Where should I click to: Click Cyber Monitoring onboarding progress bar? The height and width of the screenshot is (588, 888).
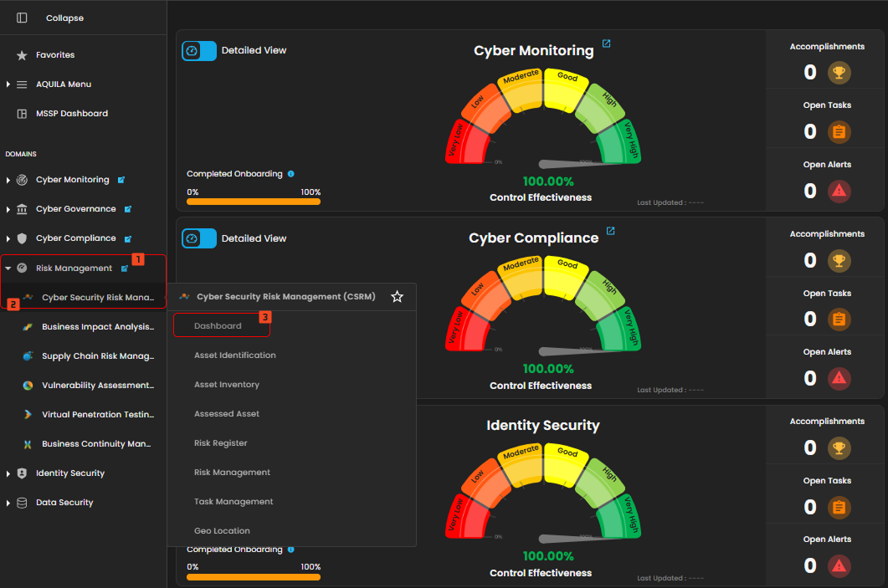pos(254,202)
